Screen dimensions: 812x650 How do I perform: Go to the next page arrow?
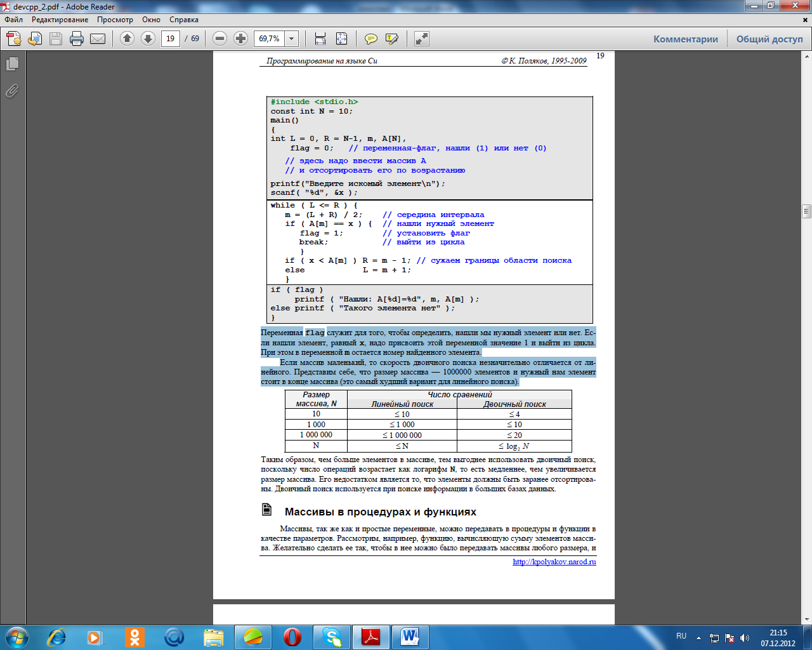tap(148, 39)
